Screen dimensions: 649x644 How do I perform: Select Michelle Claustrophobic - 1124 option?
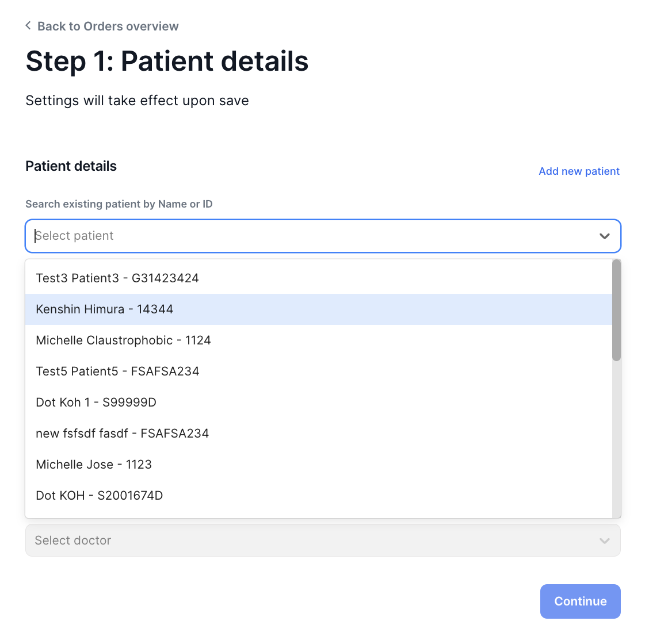(123, 340)
